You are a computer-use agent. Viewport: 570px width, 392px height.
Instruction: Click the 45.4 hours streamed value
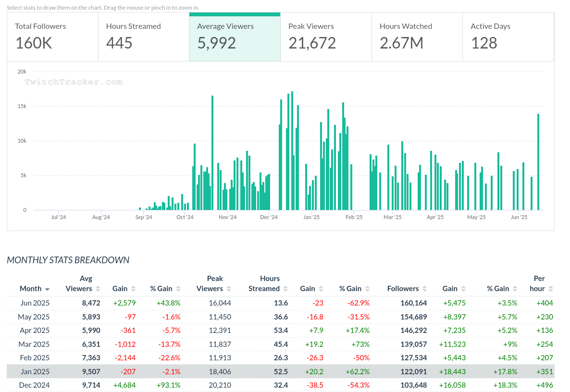(281, 344)
